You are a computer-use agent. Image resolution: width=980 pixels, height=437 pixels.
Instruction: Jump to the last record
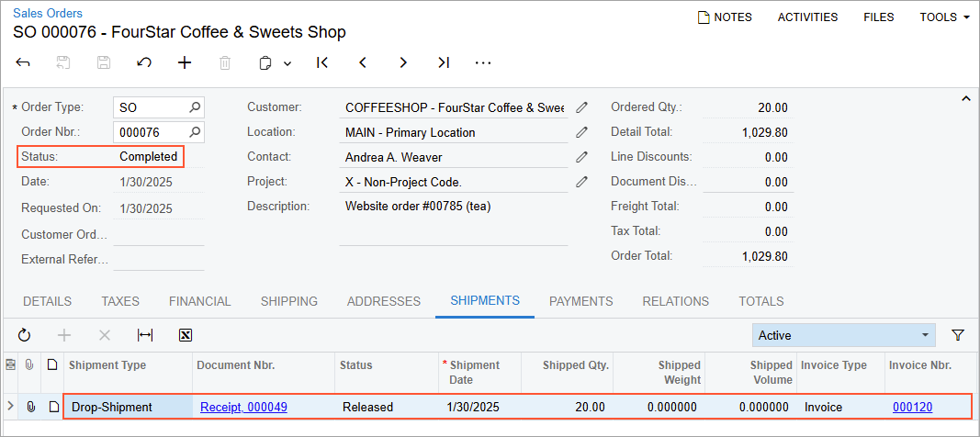tap(444, 62)
